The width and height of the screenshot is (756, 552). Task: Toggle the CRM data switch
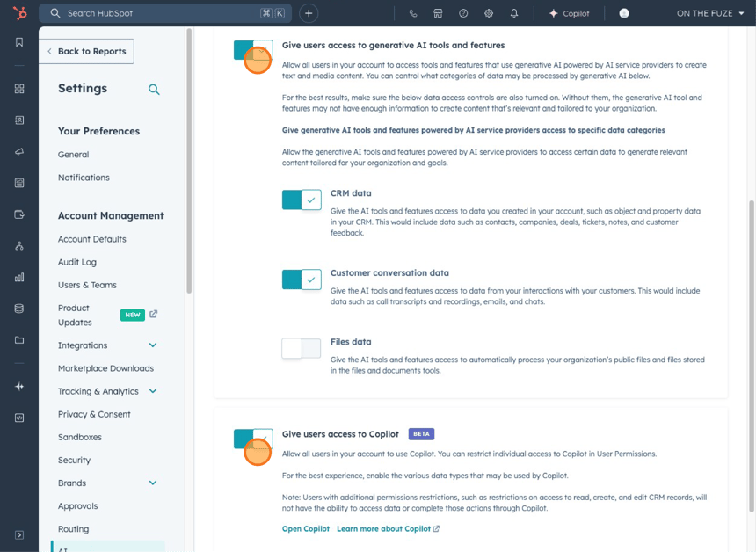pos(302,200)
